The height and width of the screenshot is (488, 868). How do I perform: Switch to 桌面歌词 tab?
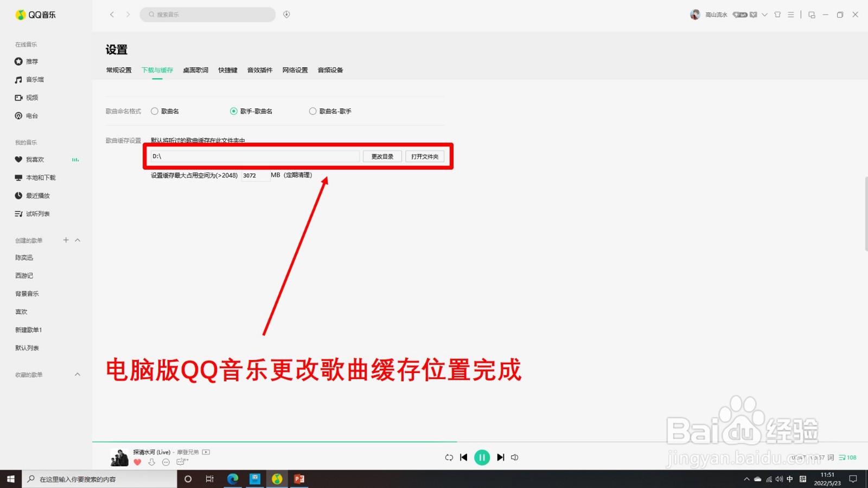195,70
